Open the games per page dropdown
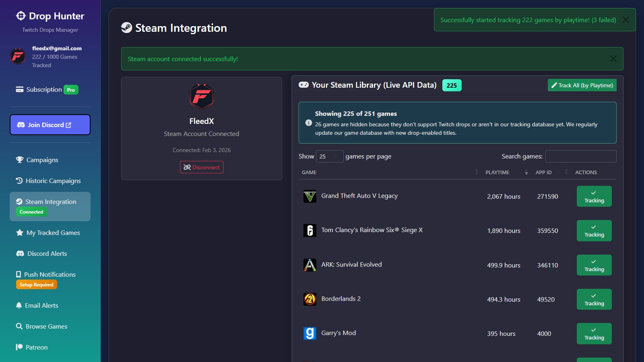644x362 pixels. 330,156
